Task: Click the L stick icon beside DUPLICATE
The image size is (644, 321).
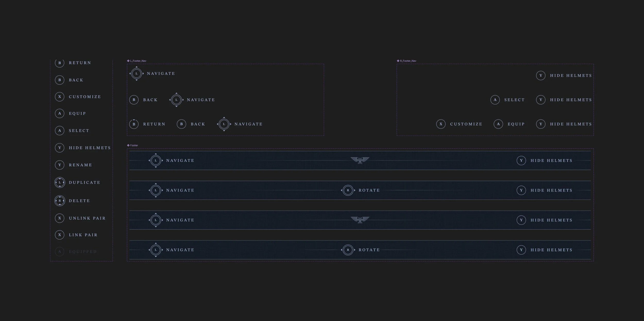Action: (x=60, y=183)
